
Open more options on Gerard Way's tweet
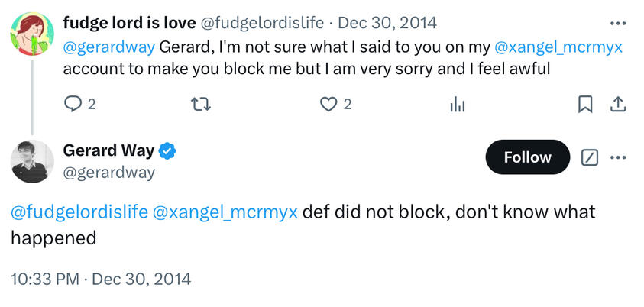(x=618, y=157)
